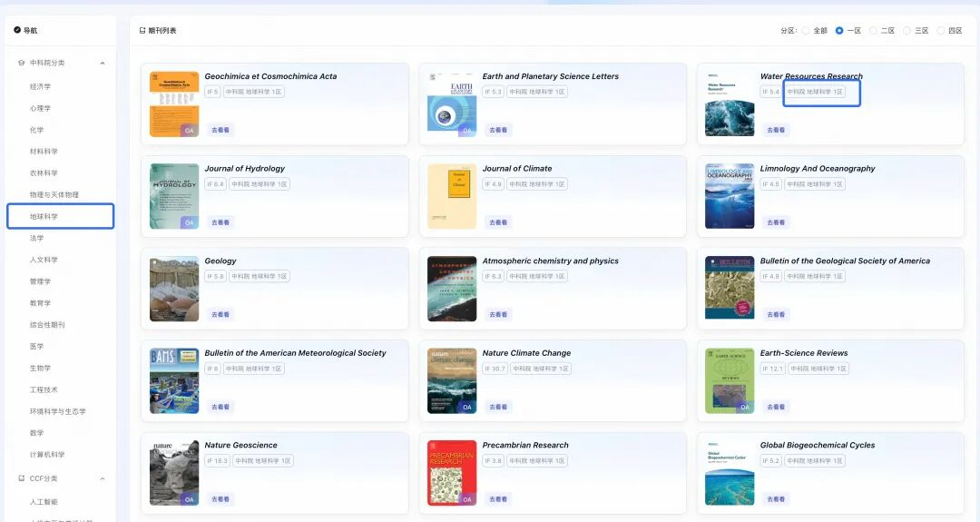This screenshot has height=522, width=980.
Task: Click 去看看 for Limnology And Oceanography
Action: click(x=776, y=222)
